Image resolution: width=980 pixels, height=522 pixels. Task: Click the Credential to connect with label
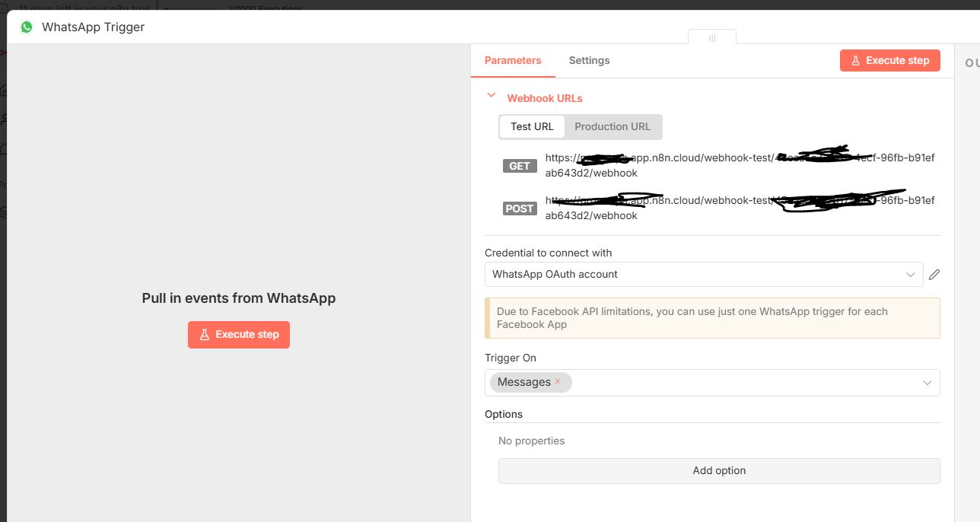point(548,253)
